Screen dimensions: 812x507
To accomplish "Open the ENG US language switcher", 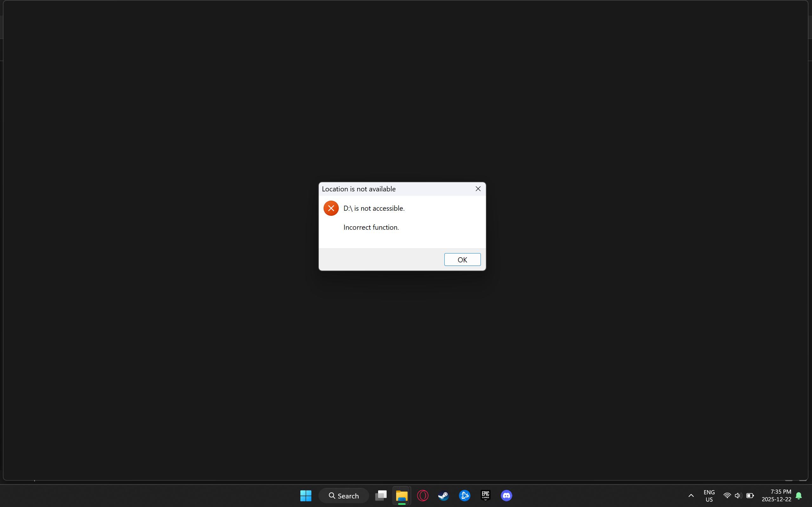I will 709,496.
